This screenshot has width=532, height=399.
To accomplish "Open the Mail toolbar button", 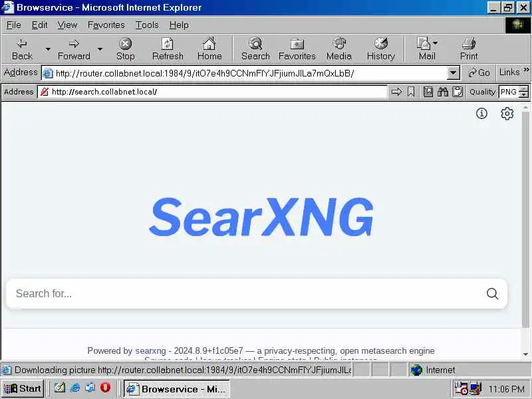I will click(x=427, y=49).
